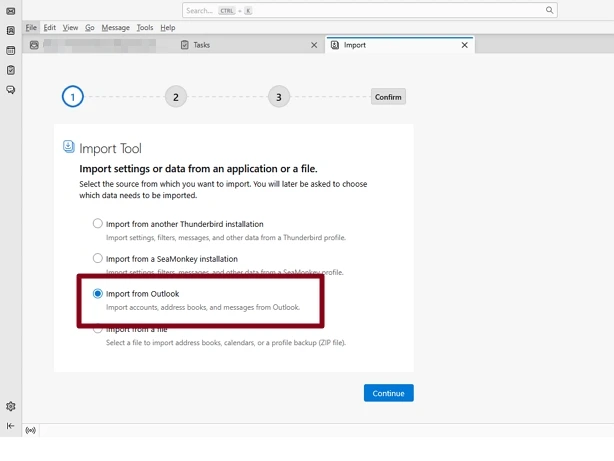Image resolution: width=614 pixels, height=461 pixels.
Task: Open the Tasks space in sidebar
Action: [11, 70]
